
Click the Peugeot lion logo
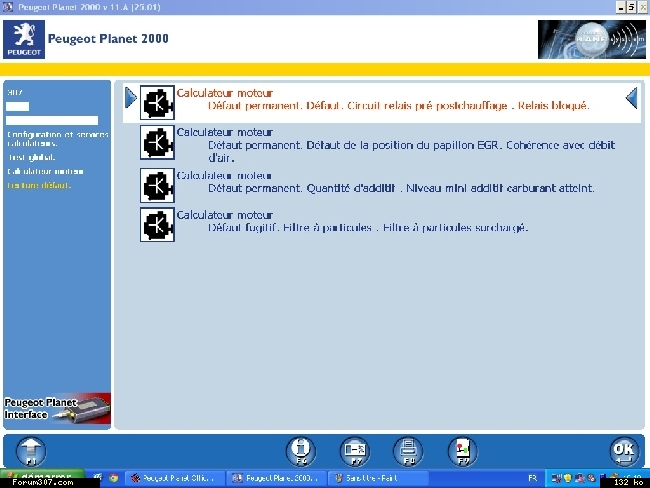tap(24, 39)
